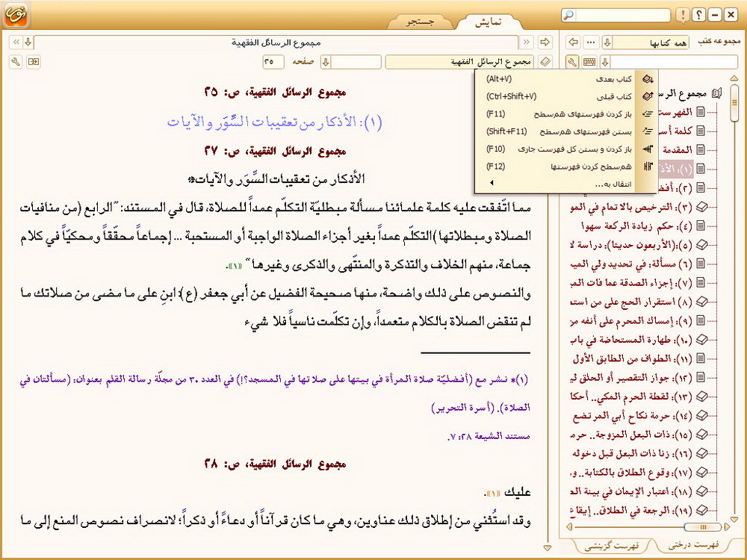Viewport: 747px width, 560px height.
Task: Click the page icon beside (٤) حكم زيادة الركعة
Action: tap(701, 225)
